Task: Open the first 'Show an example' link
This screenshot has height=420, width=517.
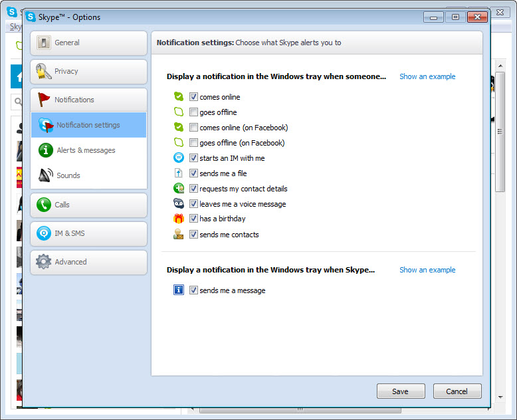Action: [427, 76]
